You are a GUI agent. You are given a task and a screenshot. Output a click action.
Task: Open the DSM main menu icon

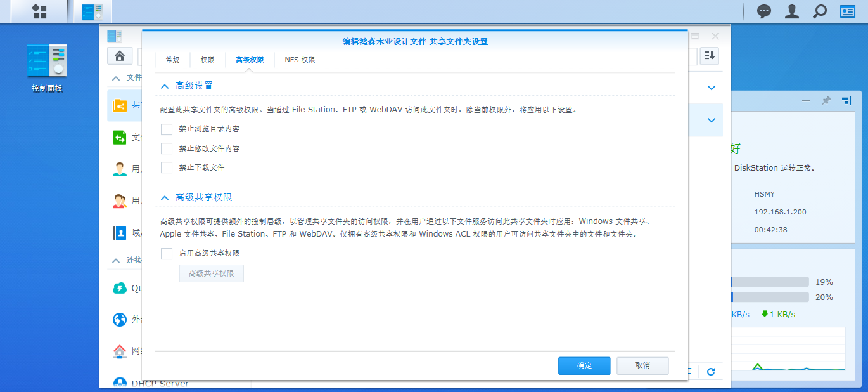pyautogui.click(x=39, y=11)
